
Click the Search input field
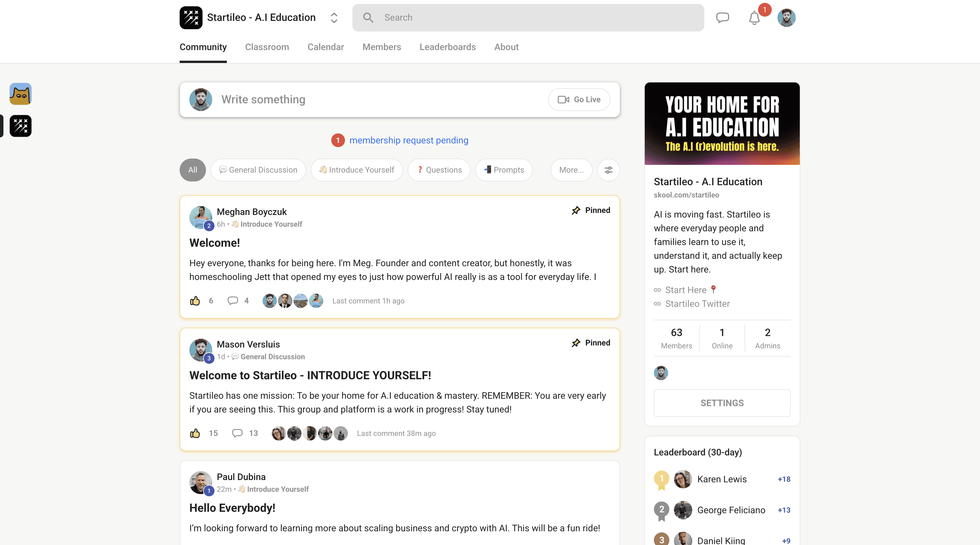click(528, 17)
